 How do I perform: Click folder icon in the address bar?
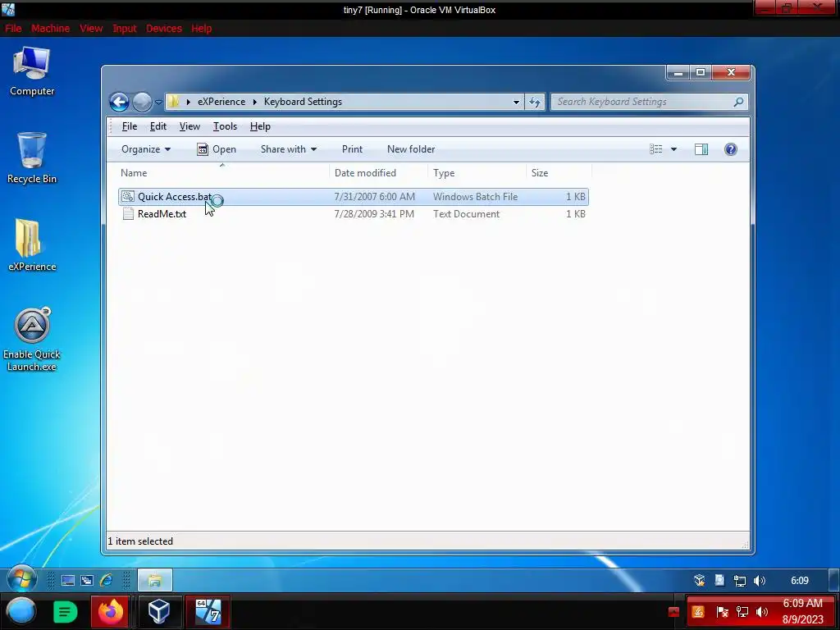coord(173,101)
